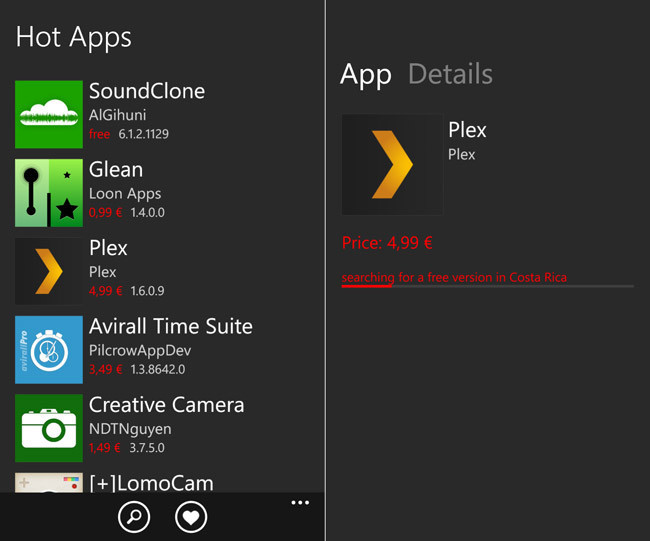Select the Creative Camera title

167,405
